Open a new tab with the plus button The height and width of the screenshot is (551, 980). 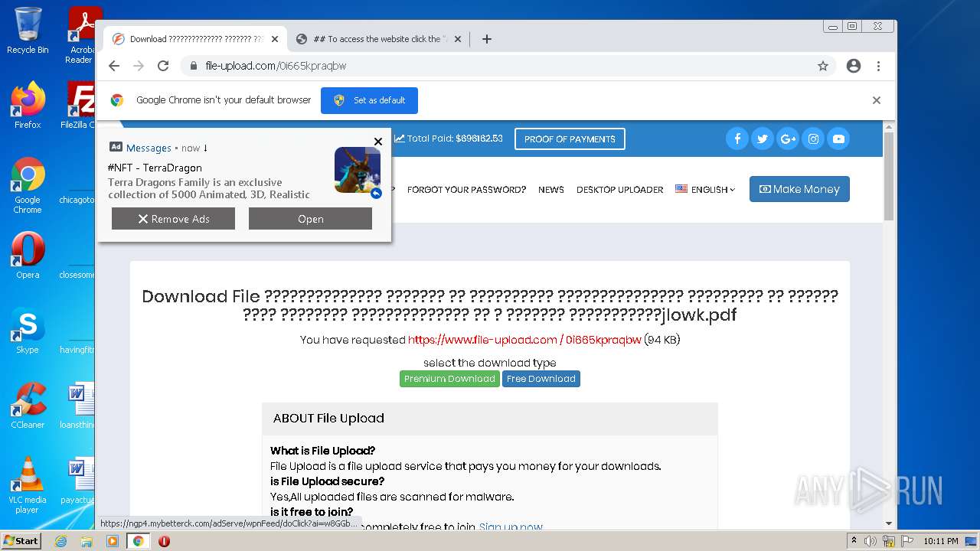coord(487,39)
